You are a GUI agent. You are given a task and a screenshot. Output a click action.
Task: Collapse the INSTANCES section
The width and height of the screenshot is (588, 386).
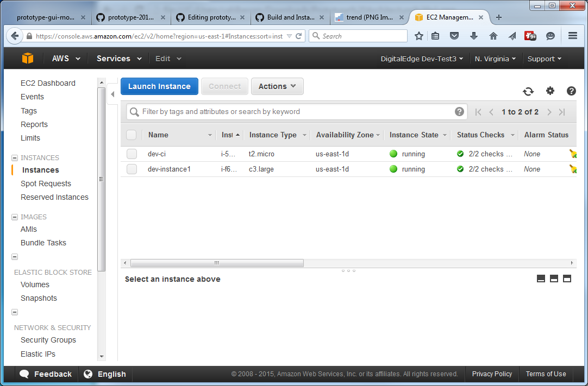(x=15, y=158)
